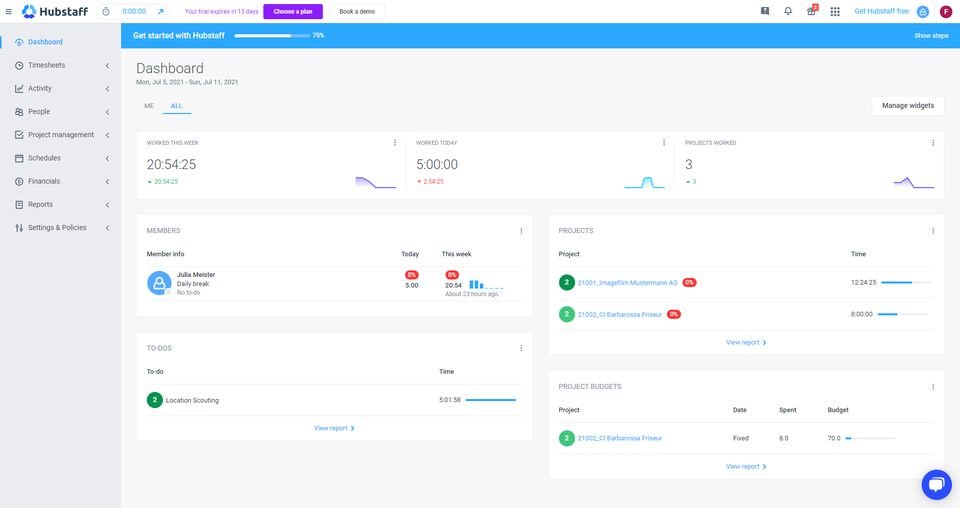This screenshot has height=508, width=960.
Task: Open the chat support bubble
Action: pos(936,484)
